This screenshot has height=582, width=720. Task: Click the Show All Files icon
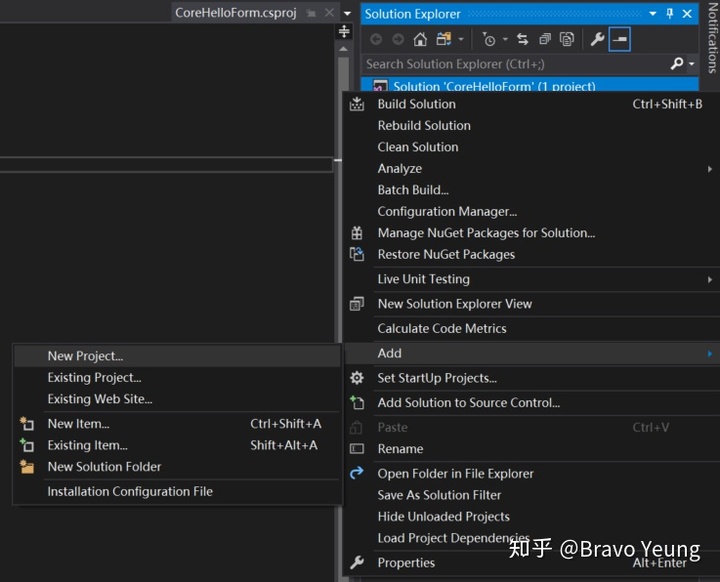click(567, 40)
